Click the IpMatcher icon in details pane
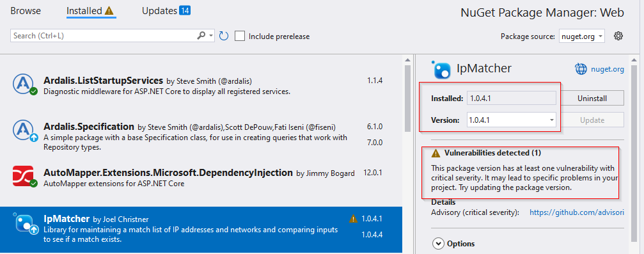The image size is (644, 254). click(x=442, y=70)
